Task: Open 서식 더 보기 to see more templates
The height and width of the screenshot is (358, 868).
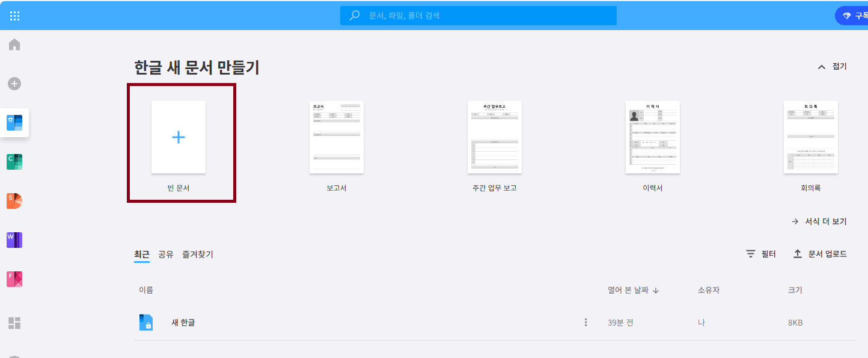Action: [819, 221]
